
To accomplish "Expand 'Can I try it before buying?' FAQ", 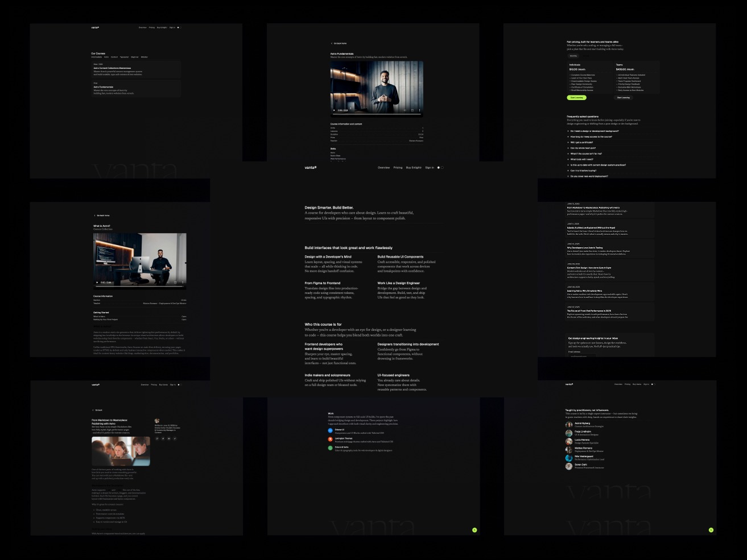I will click(x=583, y=171).
